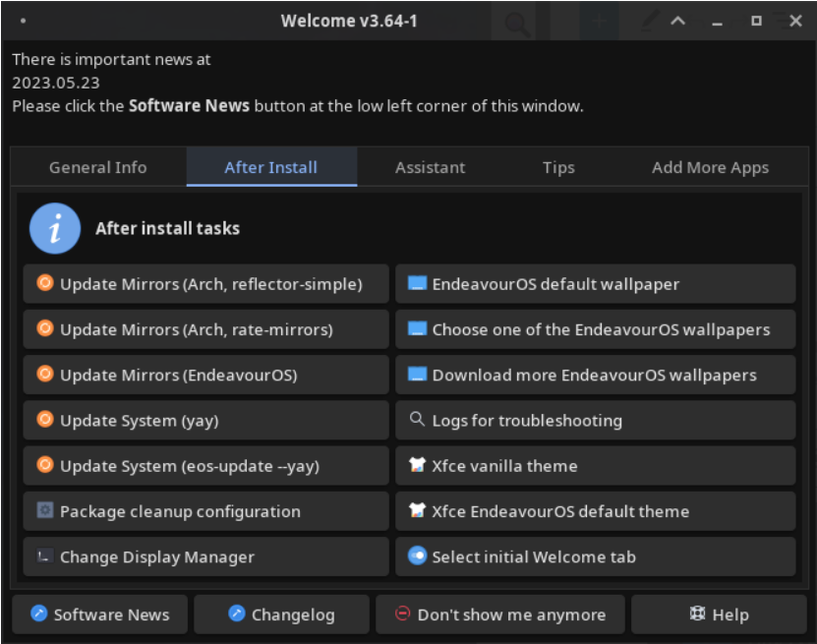
Task: Choose one of the EndeavourOS wallpapers
Action: [595, 329]
